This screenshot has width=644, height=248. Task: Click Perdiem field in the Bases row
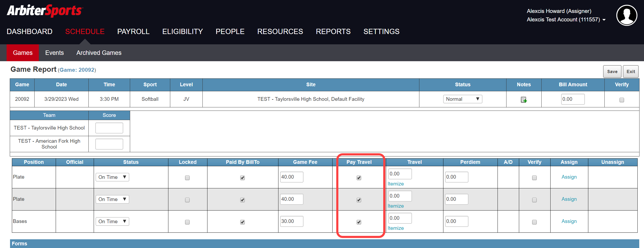[x=457, y=221]
